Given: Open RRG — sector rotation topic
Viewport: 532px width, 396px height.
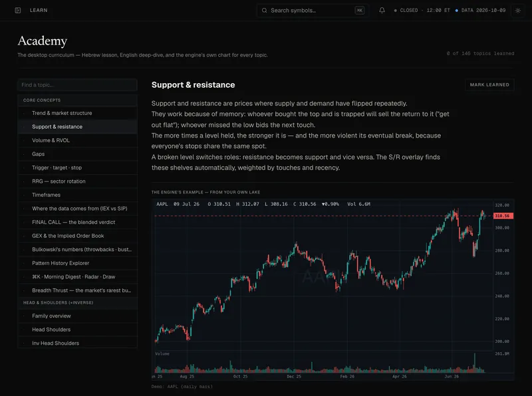Looking at the screenshot, I should click(x=77, y=181).
